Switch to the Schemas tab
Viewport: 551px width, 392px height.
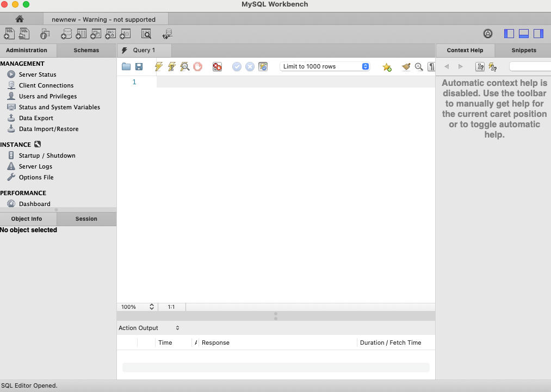pyautogui.click(x=86, y=50)
